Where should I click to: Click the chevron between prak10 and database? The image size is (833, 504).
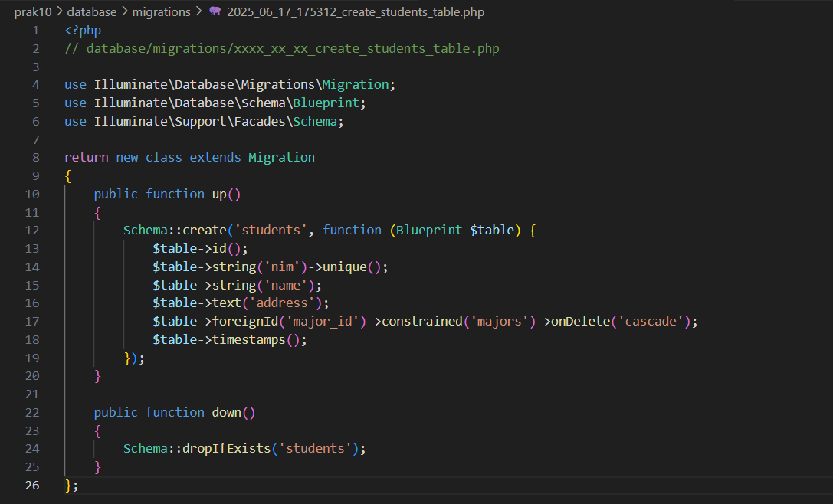pyautogui.click(x=60, y=11)
